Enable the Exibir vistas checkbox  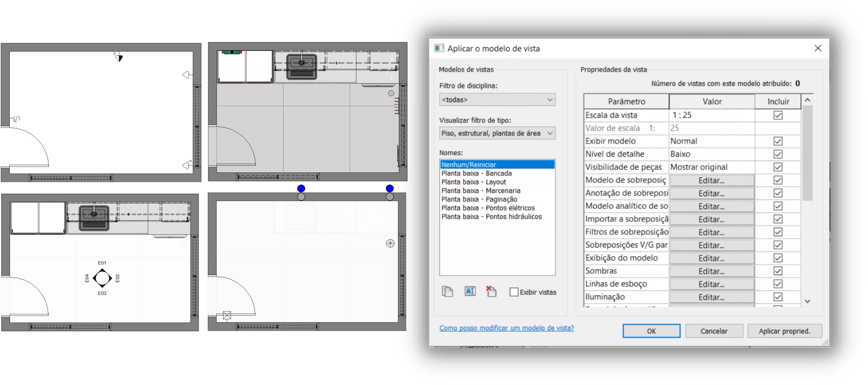click(x=514, y=292)
